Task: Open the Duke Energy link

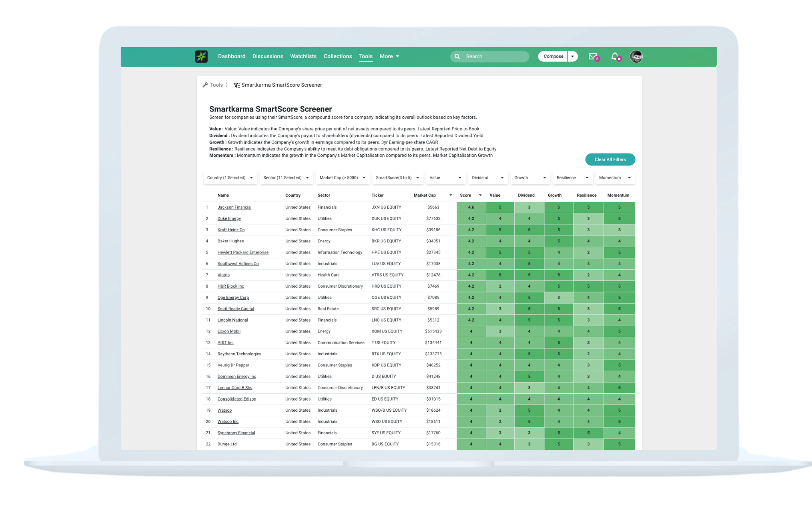Action: 229,218
